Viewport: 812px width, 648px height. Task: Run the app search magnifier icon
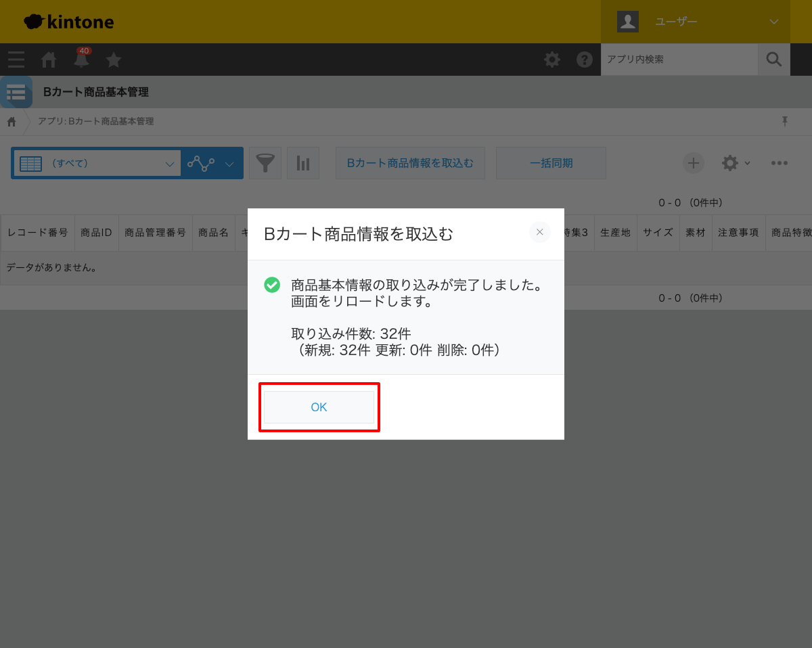[x=773, y=60]
